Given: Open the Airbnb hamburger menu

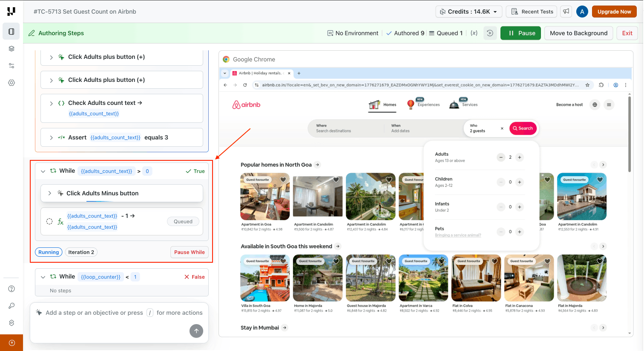Looking at the screenshot, I should (609, 104).
